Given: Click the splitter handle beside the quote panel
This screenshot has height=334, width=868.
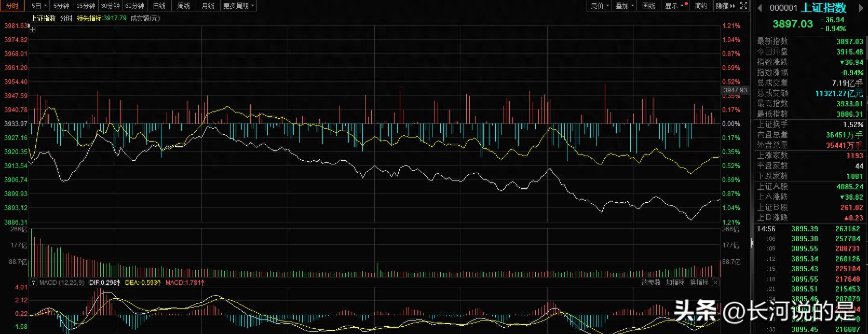Looking at the screenshot, I should pos(752,243).
